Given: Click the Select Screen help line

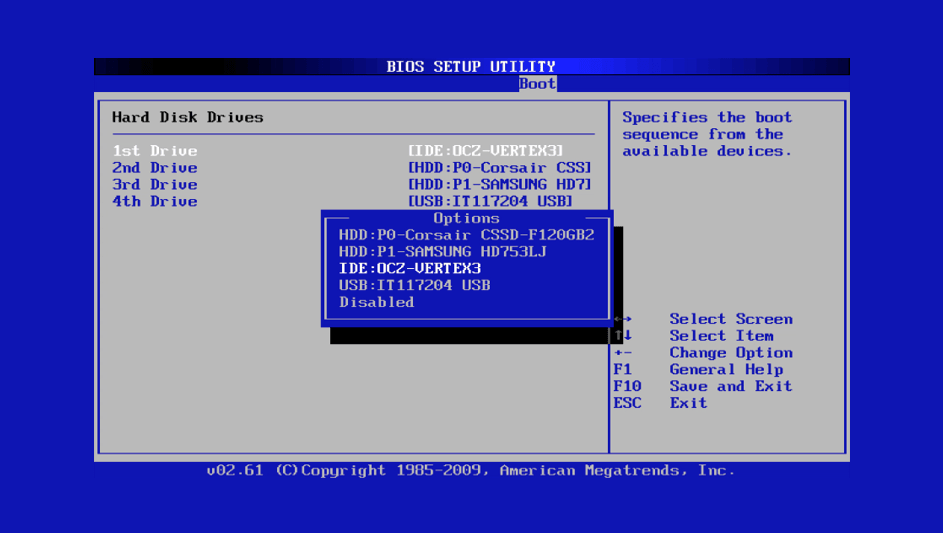Looking at the screenshot, I should (703, 319).
